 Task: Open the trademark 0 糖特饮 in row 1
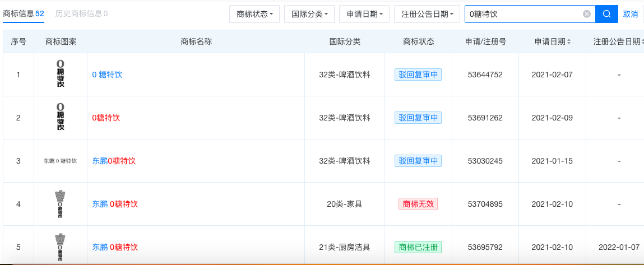pos(107,75)
